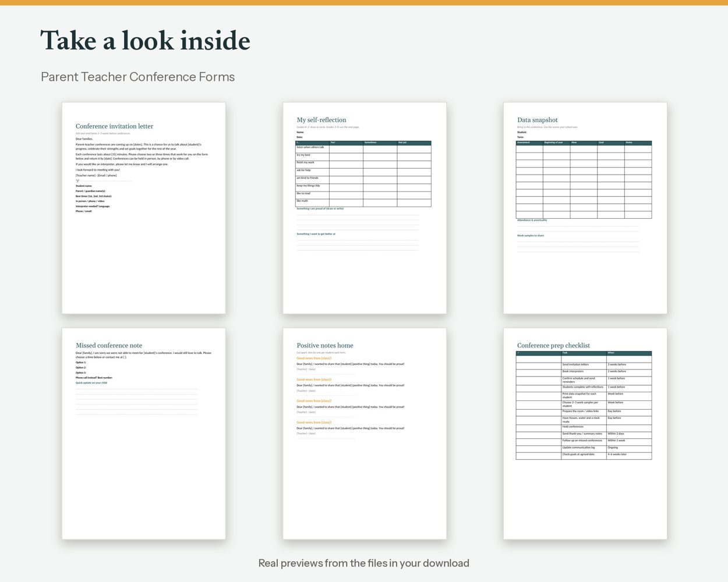Screen dimensions: 728x582
Task: Click 'Within 2 days' in the checklist
Action: [616, 434]
